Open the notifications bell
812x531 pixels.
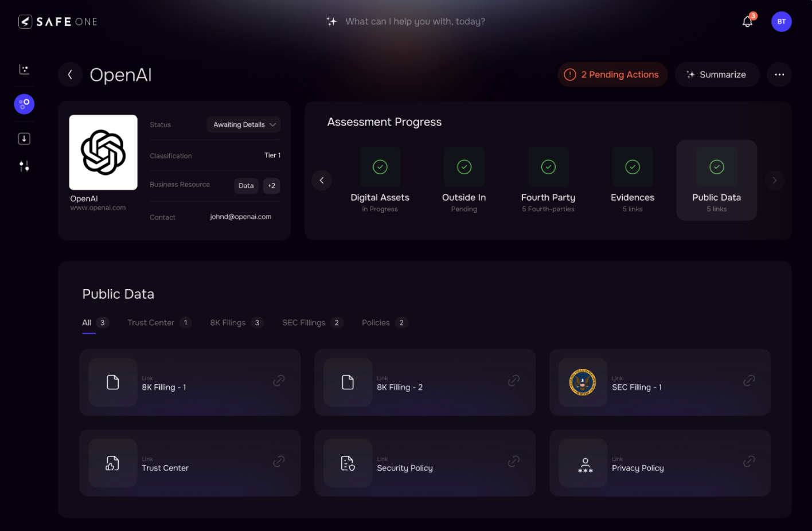pyautogui.click(x=747, y=22)
